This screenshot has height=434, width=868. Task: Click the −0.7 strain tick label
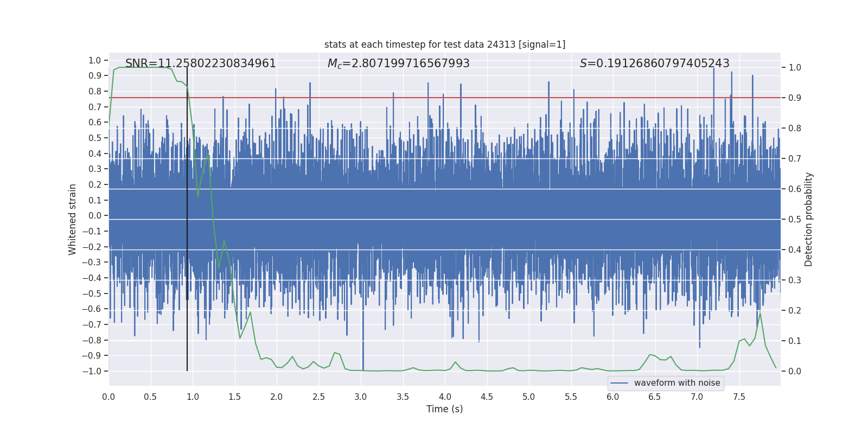92,324
